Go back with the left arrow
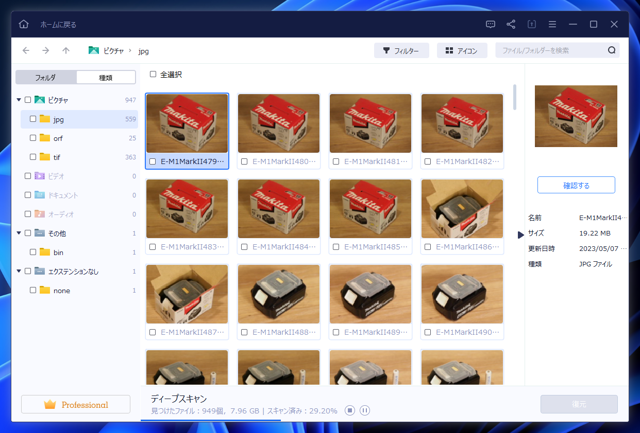The height and width of the screenshot is (433, 640). [26, 50]
